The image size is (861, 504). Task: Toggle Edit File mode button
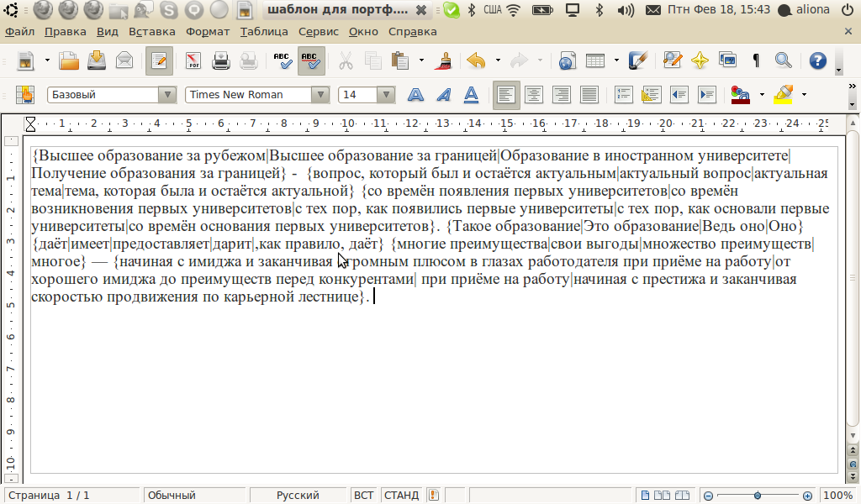159,60
